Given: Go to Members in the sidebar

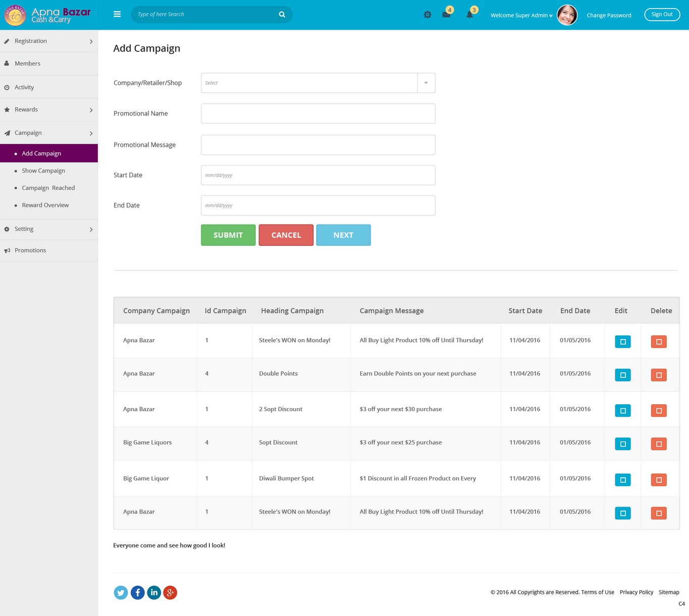Looking at the screenshot, I should (x=49, y=64).
